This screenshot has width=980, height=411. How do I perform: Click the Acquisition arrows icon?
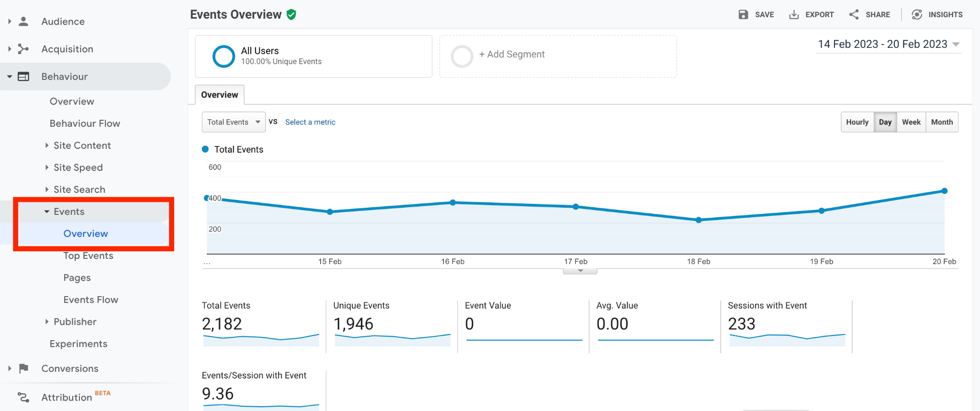click(x=23, y=49)
